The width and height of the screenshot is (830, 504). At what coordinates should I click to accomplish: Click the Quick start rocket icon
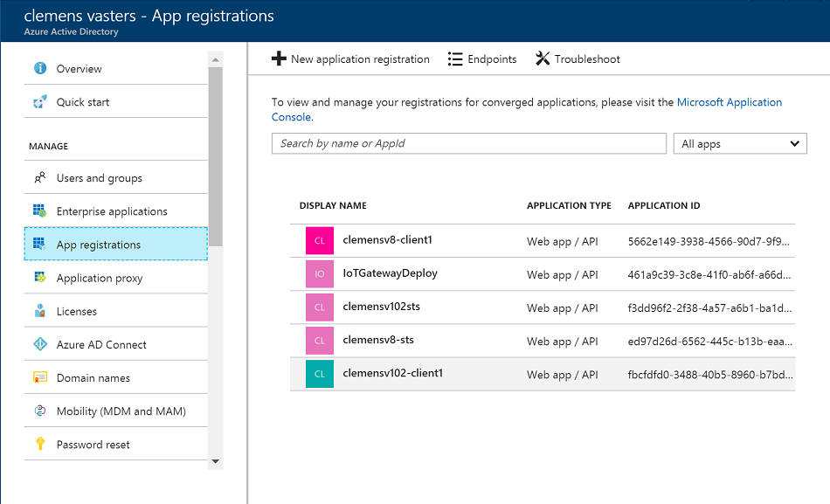[x=39, y=101]
